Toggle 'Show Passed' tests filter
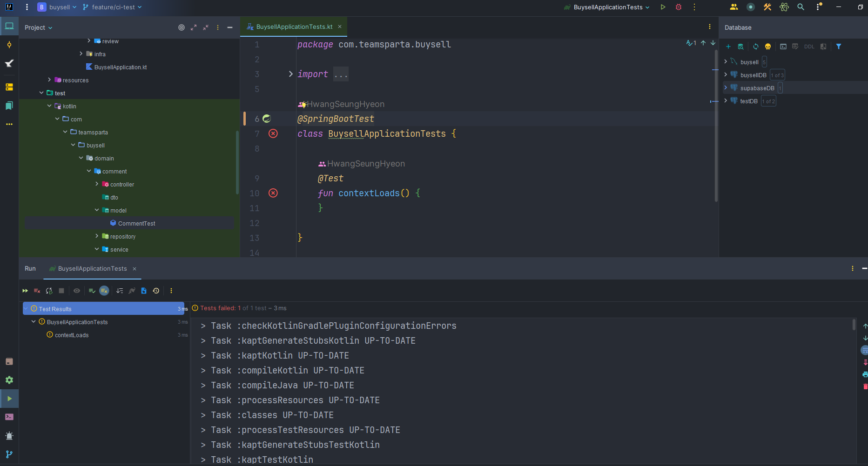Viewport: 868px width, 466px height. [92, 291]
